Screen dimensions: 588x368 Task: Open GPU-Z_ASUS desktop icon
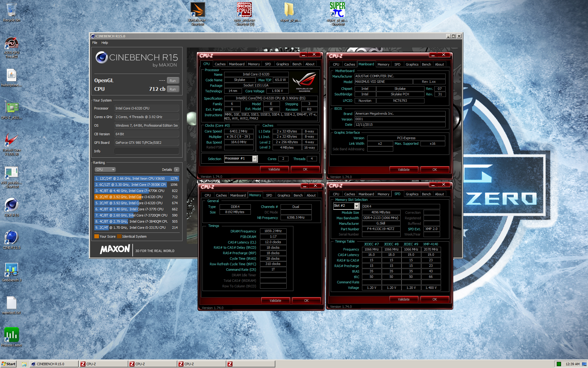11,110
